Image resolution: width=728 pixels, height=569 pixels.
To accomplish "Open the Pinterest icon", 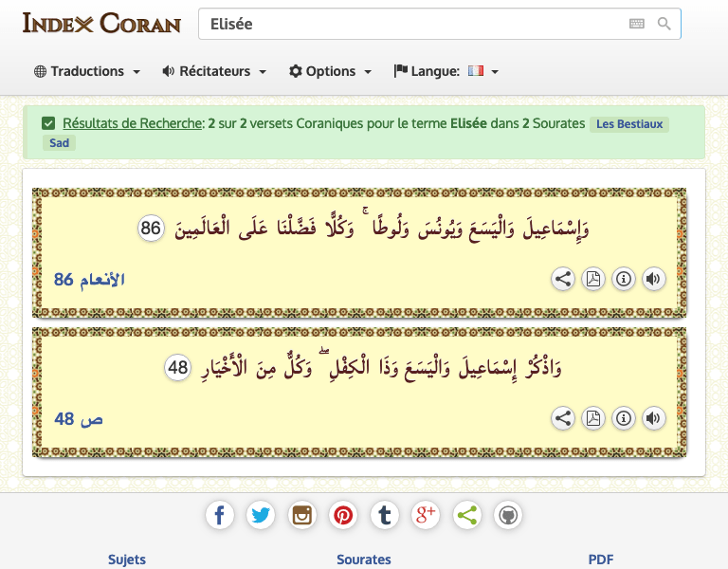I will [x=343, y=516].
